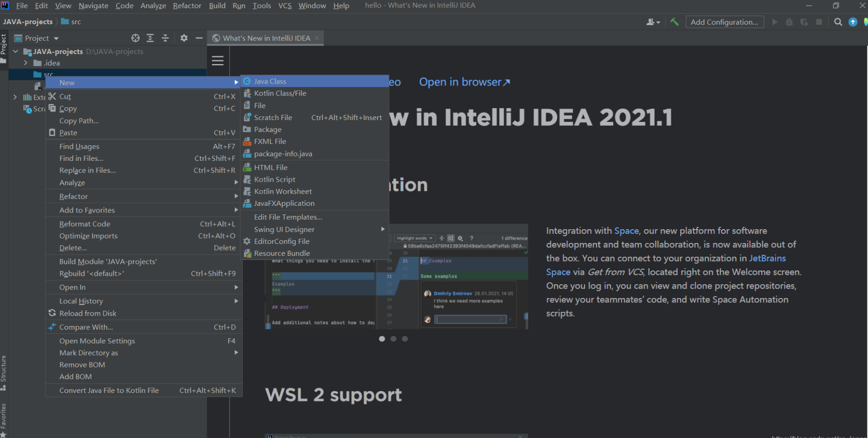Click the Run play icon

click(775, 22)
